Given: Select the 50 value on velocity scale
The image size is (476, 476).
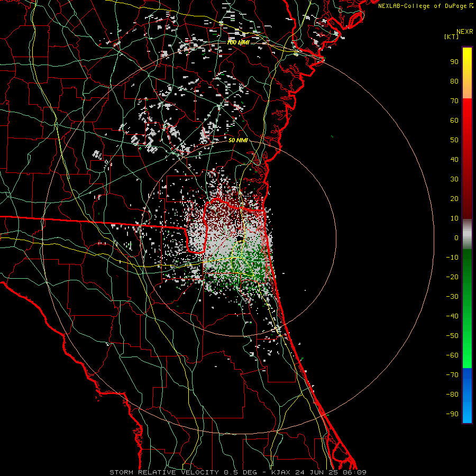Looking at the screenshot, I should pyautogui.click(x=454, y=140).
